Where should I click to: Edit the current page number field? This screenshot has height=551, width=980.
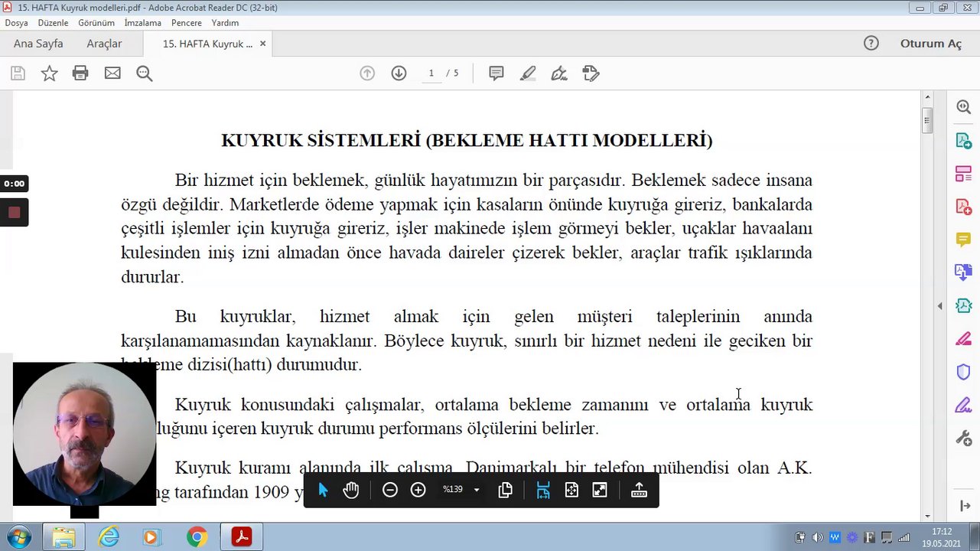click(431, 73)
